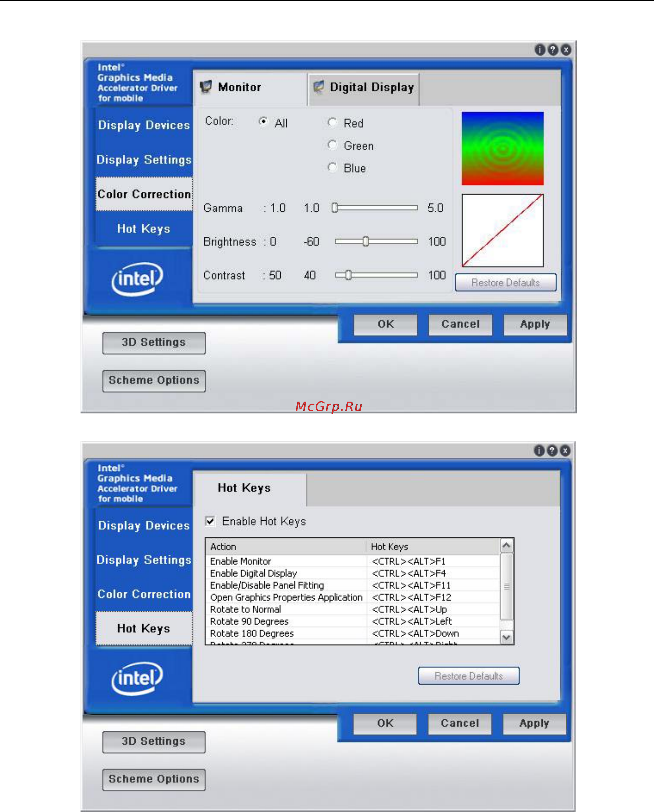Viewport: 654px width, 812px height.
Task: Click Apply in the Color Correction window
Action: [x=535, y=324]
